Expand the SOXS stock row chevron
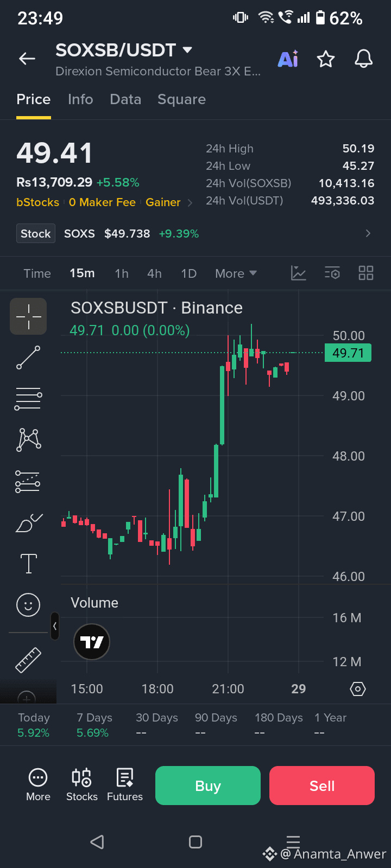Viewport: 391px width, 868px height. [x=368, y=233]
